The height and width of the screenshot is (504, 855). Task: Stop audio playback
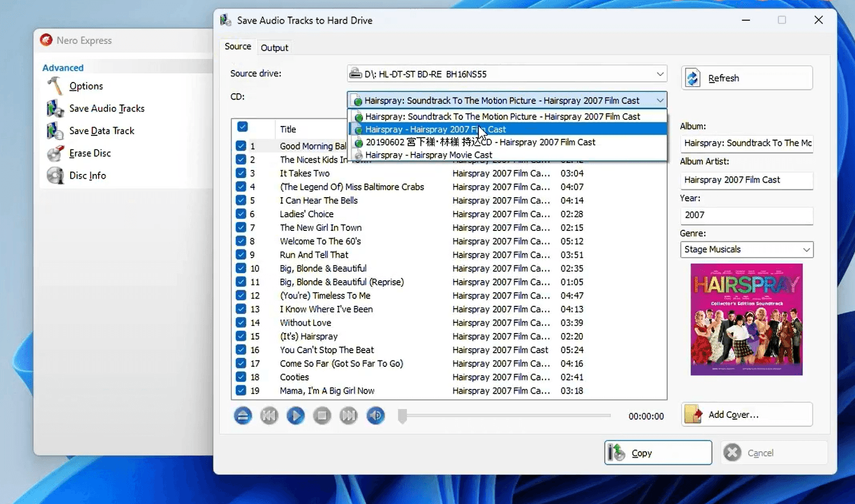pyautogui.click(x=322, y=416)
